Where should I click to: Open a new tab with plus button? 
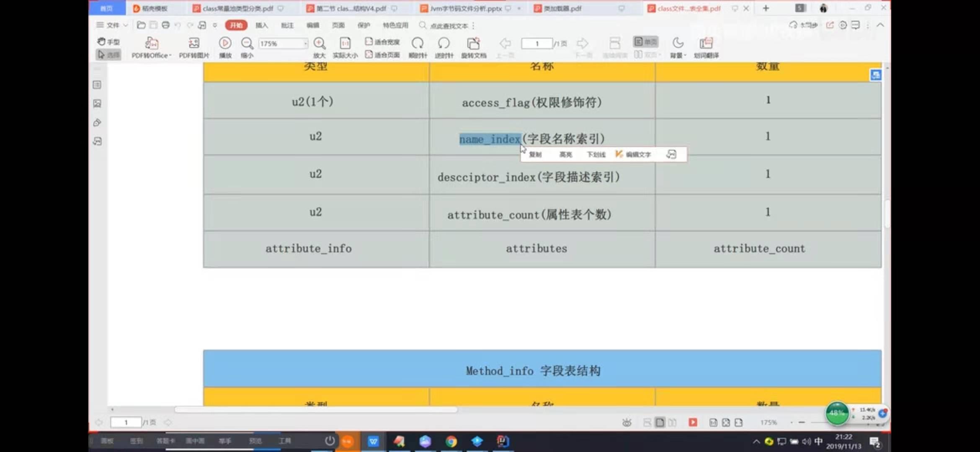coord(766,8)
